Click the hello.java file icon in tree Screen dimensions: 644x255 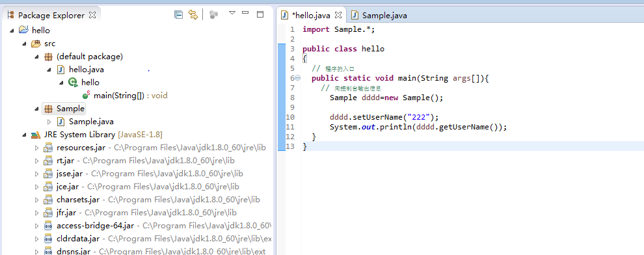(x=60, y=70)
